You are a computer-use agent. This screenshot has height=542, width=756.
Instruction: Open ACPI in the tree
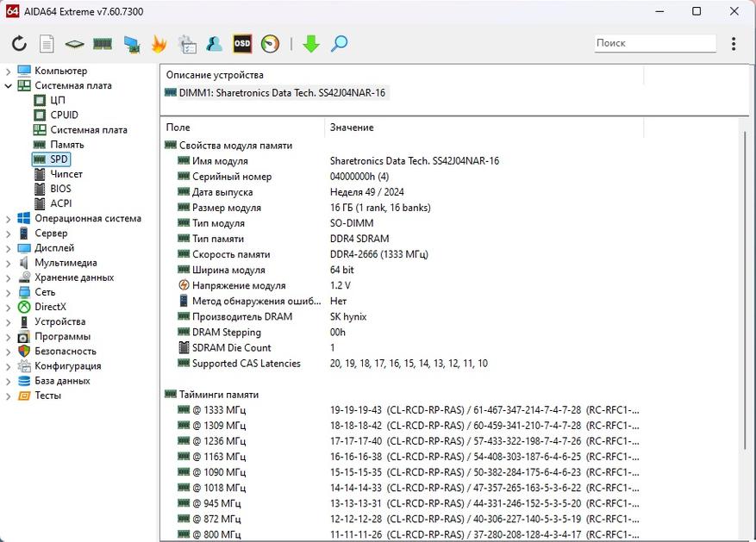pos(53,204)
